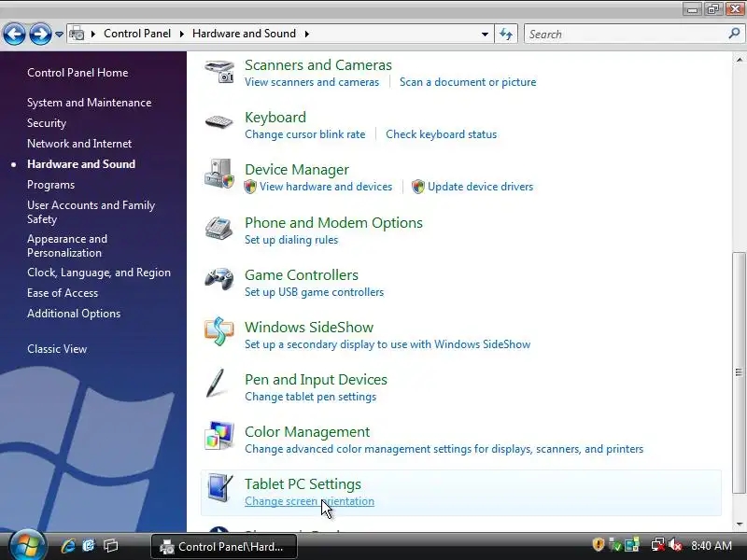Image resolution: width=747 pixels, height=560 pixels.
Task: Select Security in the sidebar
Action: click(47, 123)
